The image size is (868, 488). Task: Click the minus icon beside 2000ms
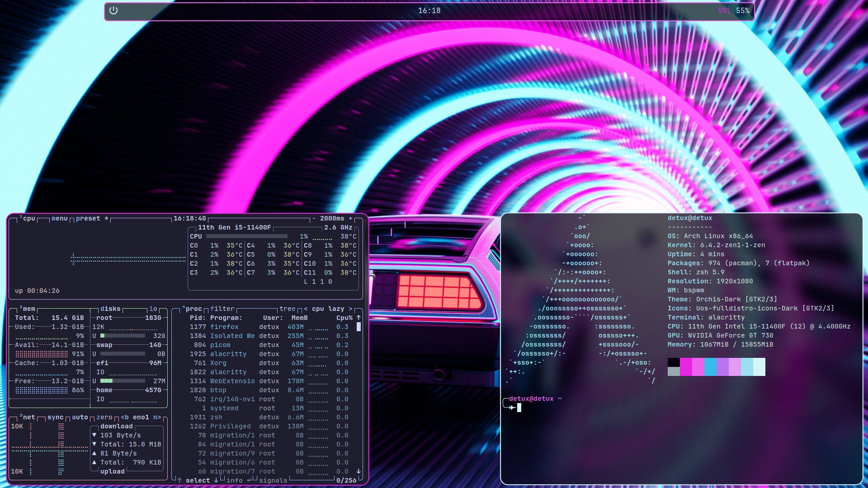point(314,219)
